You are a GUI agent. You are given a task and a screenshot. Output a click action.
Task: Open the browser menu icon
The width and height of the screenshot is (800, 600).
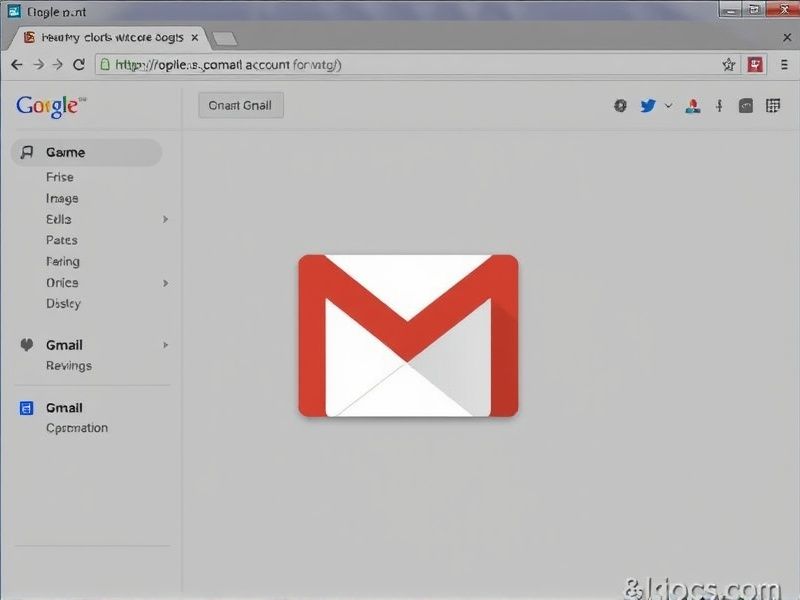[x=784, y=65]
